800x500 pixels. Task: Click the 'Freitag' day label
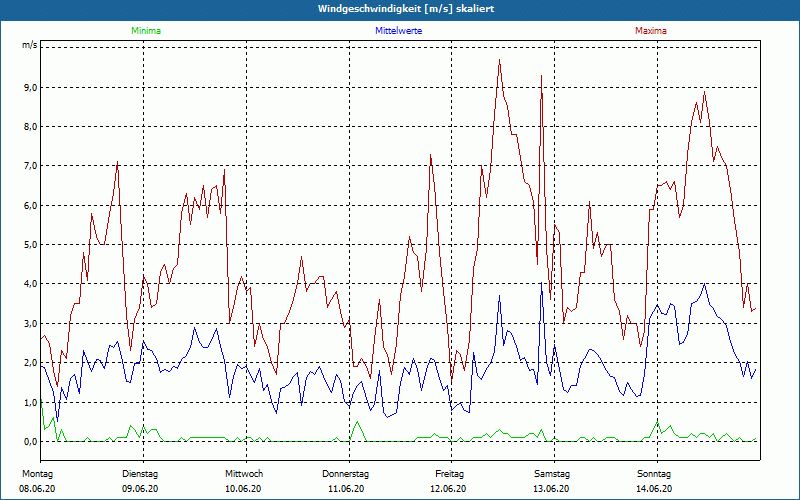(x=449, y=474)
